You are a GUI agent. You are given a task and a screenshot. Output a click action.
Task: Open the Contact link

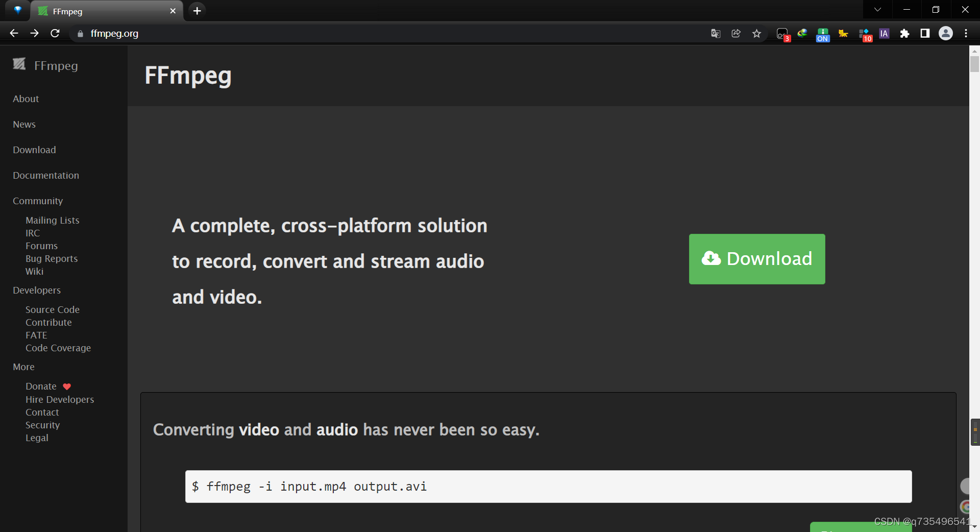click(x=42, y=413)
